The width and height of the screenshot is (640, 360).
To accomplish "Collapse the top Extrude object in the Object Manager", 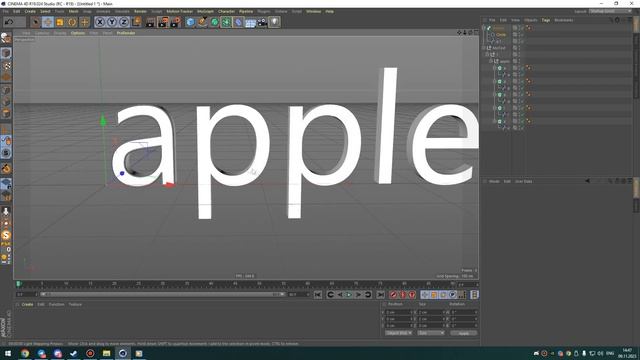I will click(x=484, y=28).
